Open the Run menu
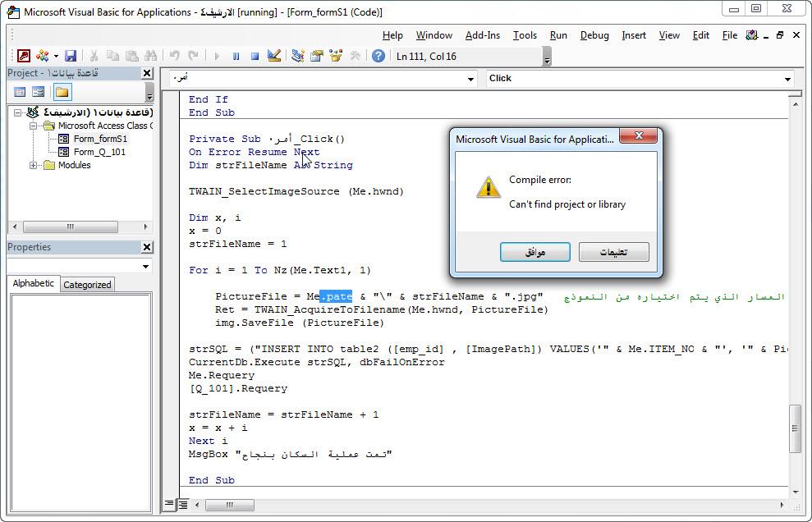Screen dimensions: 812x522 click(x=558, y=35)
